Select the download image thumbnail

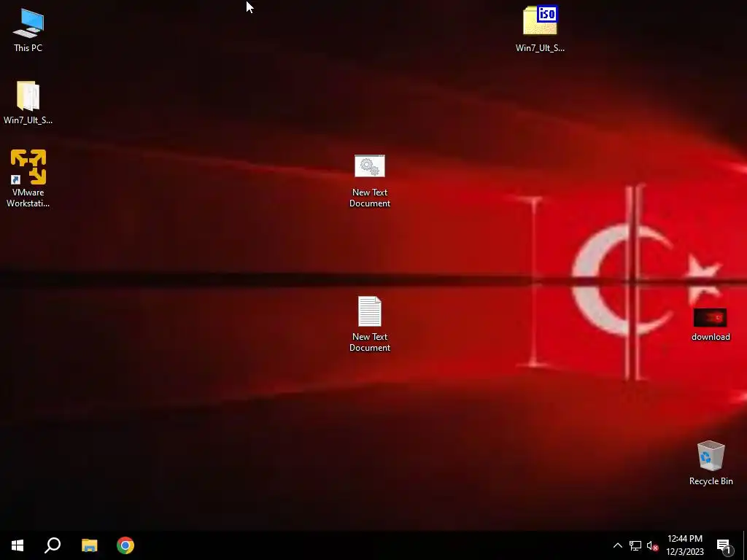click(x=711, y=318)
